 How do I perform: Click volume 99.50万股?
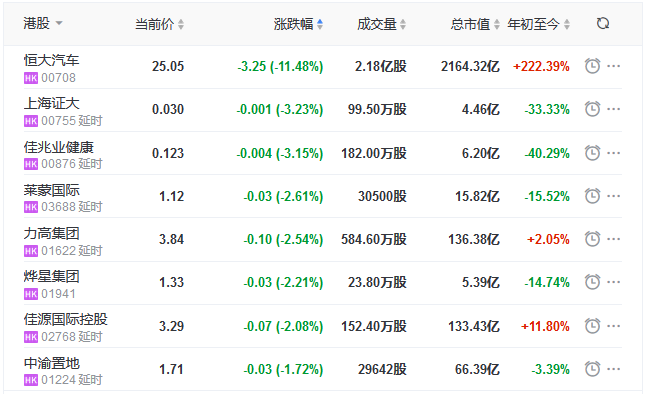[x=377, y=109]
